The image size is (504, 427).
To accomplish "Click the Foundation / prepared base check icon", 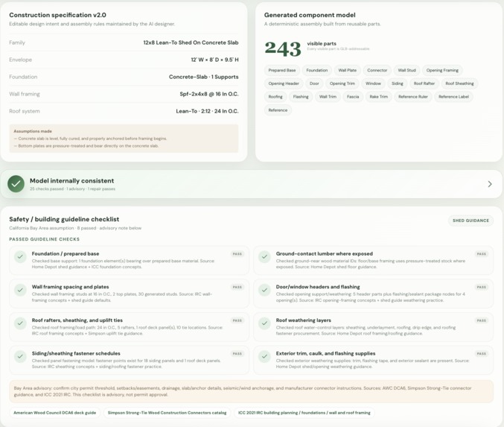I will 20,257.
